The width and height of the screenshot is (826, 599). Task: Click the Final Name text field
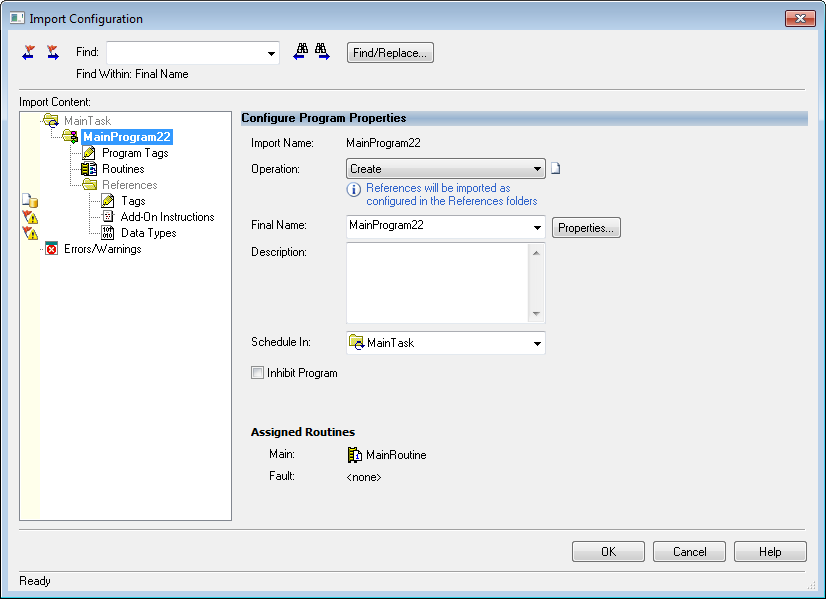click(438, 227)
